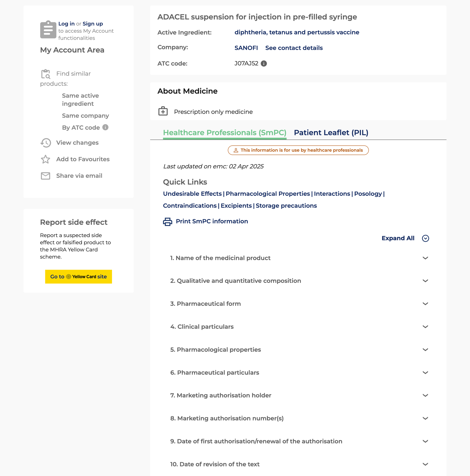Click the Add to Favourites star icon
This screenshot has height=476, width=470.
[x=45, y=159]
